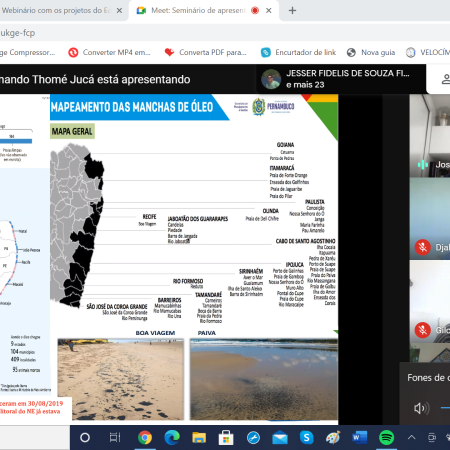
Task: Click the address bar URL ukge-fcp
Action: 18,33
